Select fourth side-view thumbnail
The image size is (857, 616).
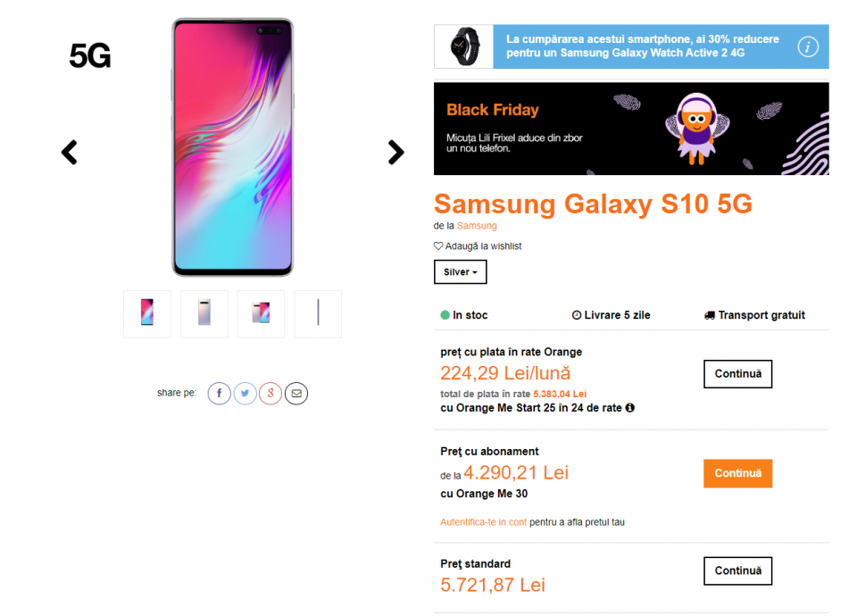[318, 313]
